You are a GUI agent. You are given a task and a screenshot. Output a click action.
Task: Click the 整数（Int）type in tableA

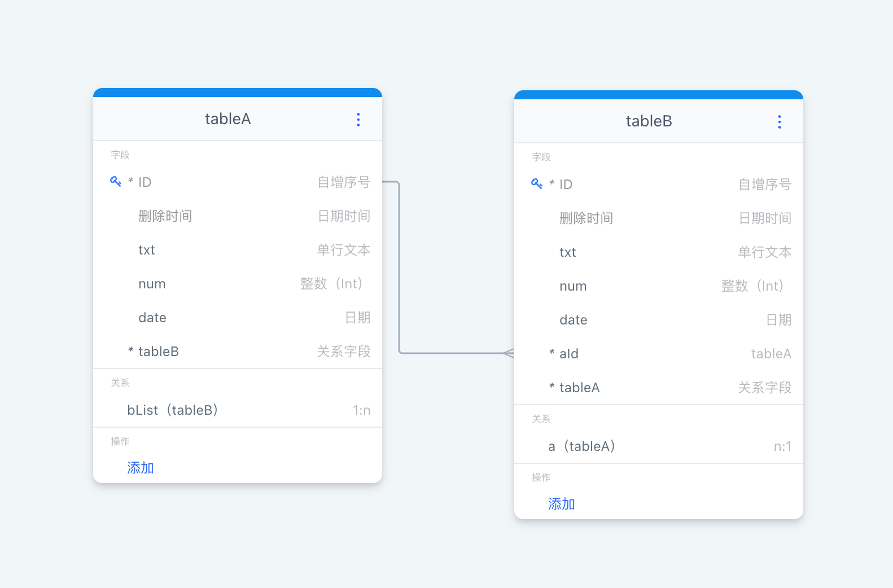coord(331,284)
